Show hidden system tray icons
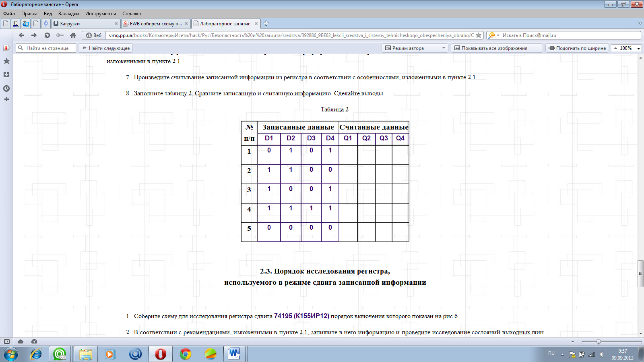644x362 pixels. (x=562, y=354)
